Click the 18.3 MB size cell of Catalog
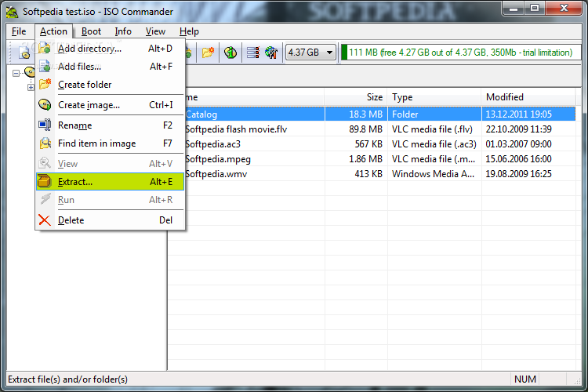Screen dimensions: 588x392 coord(365,114)
